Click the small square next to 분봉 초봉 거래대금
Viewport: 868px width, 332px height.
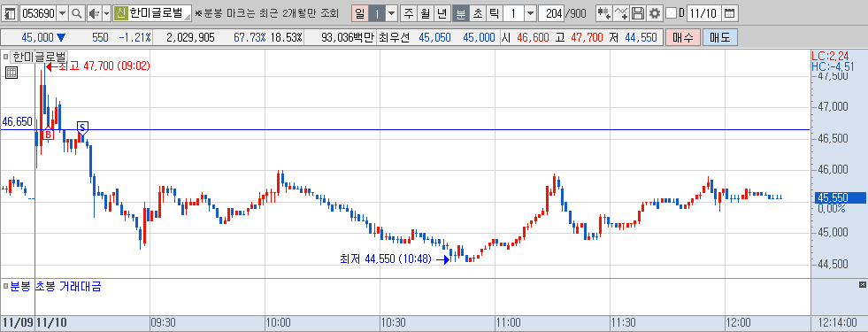(6, 287)
